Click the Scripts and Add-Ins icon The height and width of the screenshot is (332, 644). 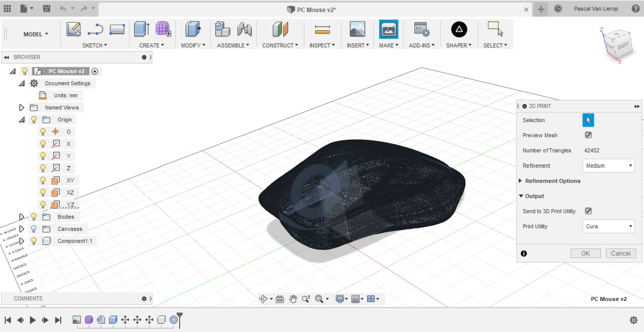[422, 30]
